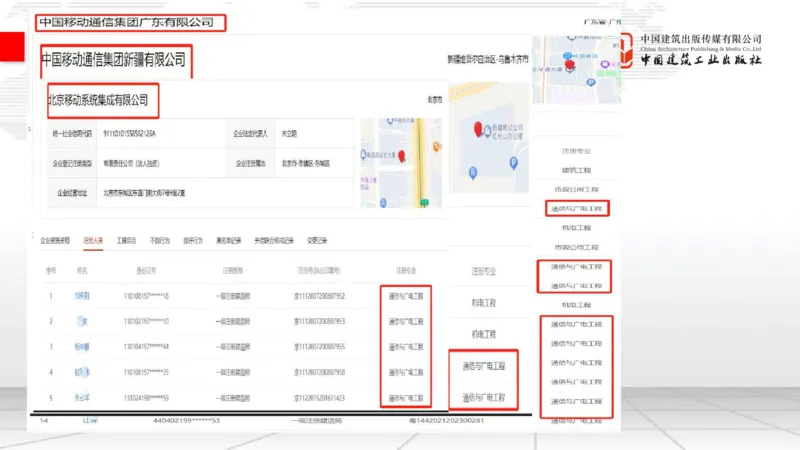Open 企业资质资格 tab
The image size is (800, 450).
pyautogui.click(x=55, y=241)
